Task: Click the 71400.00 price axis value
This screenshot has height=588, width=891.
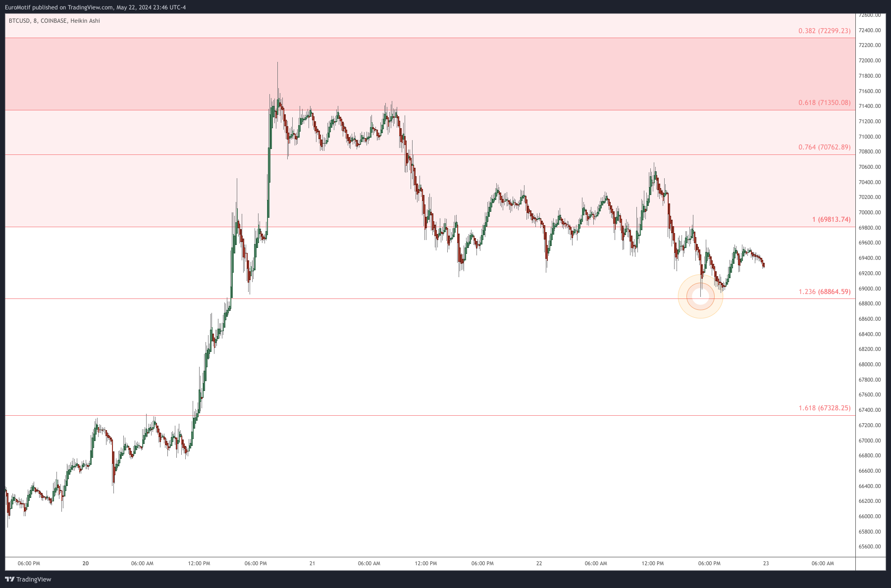Action: pyautogui.click(x=870, y=106)
